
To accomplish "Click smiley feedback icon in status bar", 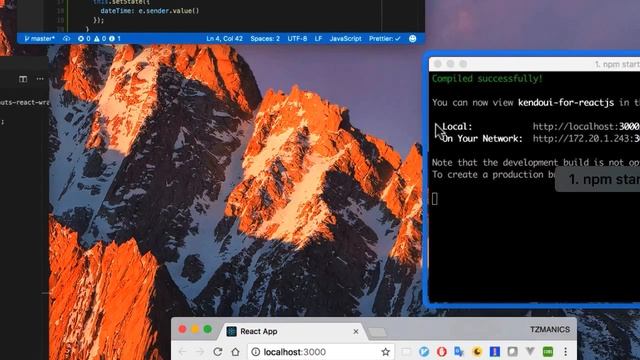I will point(413,39).
